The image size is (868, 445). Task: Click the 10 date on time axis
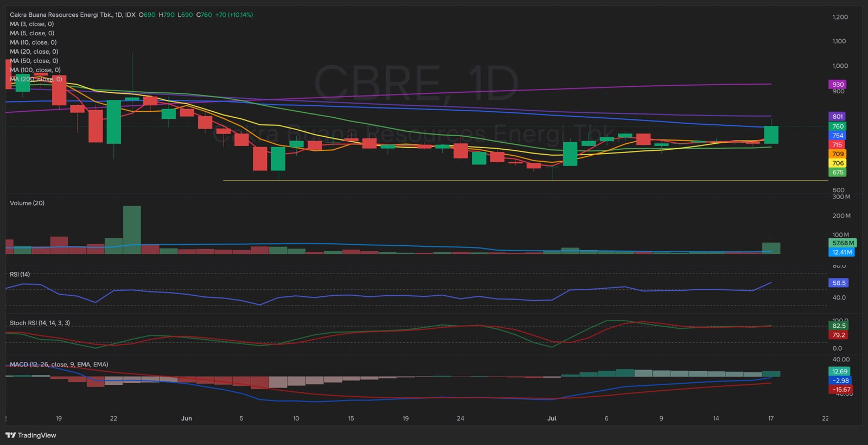[296, 418]
